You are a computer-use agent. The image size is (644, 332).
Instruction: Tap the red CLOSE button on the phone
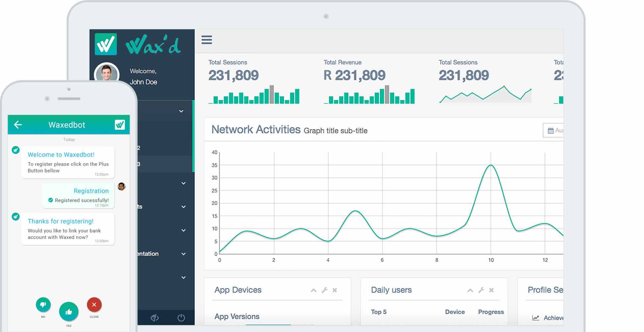coord(94,305)
